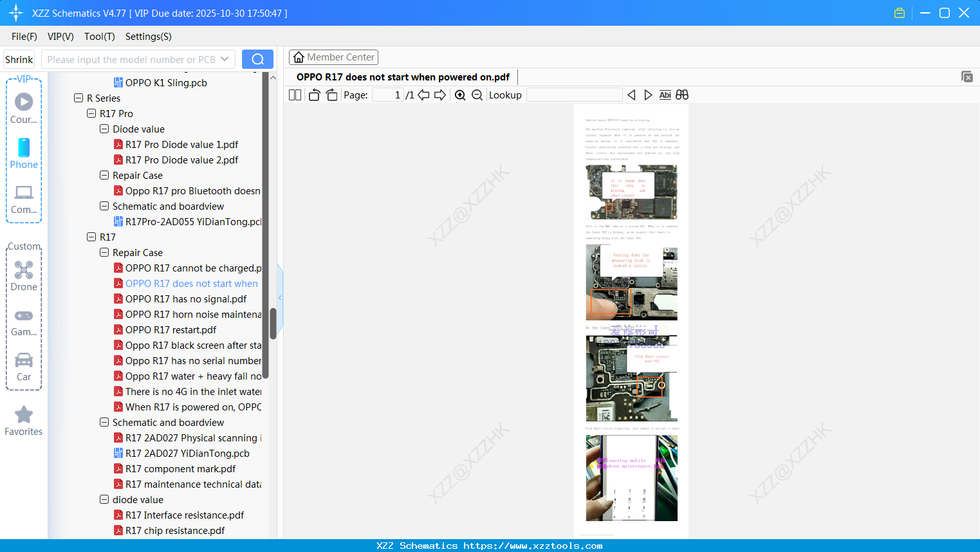980x552 pixels.
Task: Open the Game console category
Action: (x=24, y=322)
